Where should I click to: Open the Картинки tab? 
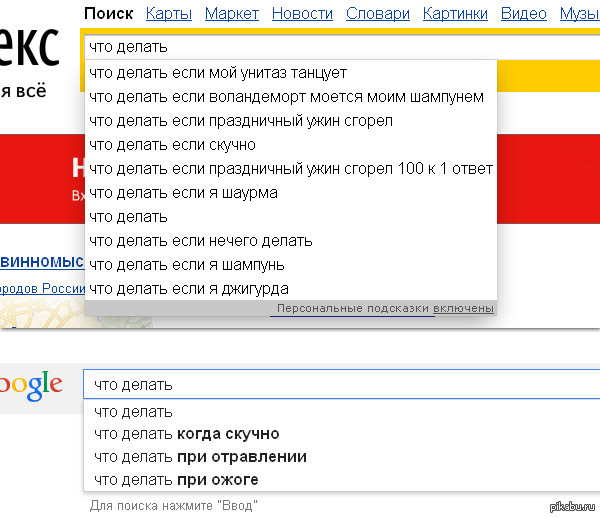(x=455, y=14)
